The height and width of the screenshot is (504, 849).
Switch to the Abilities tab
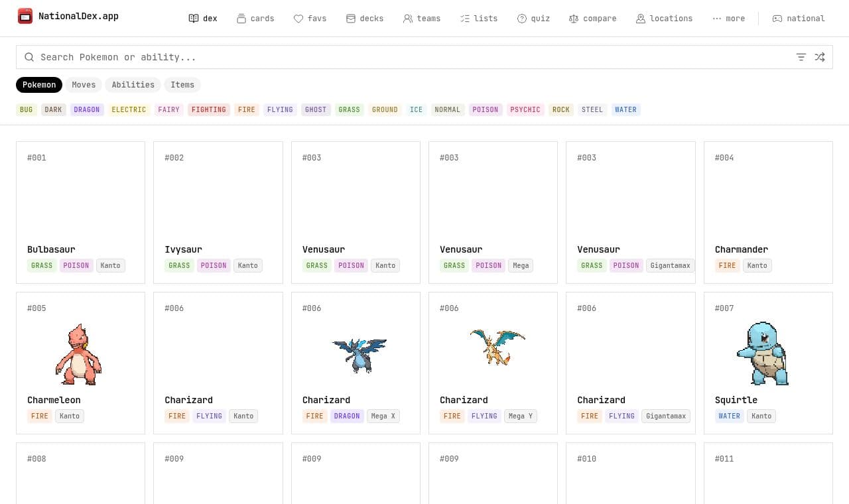pos(133,85)
